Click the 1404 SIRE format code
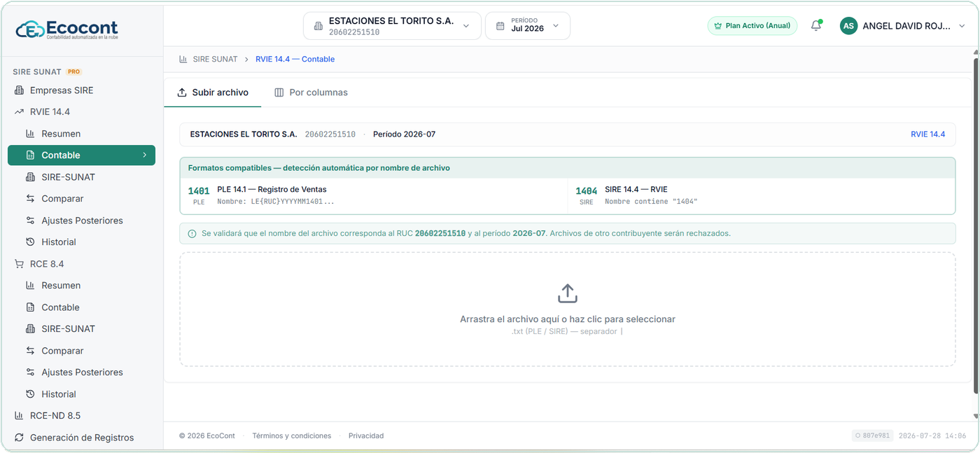 (x=587, y=191)
